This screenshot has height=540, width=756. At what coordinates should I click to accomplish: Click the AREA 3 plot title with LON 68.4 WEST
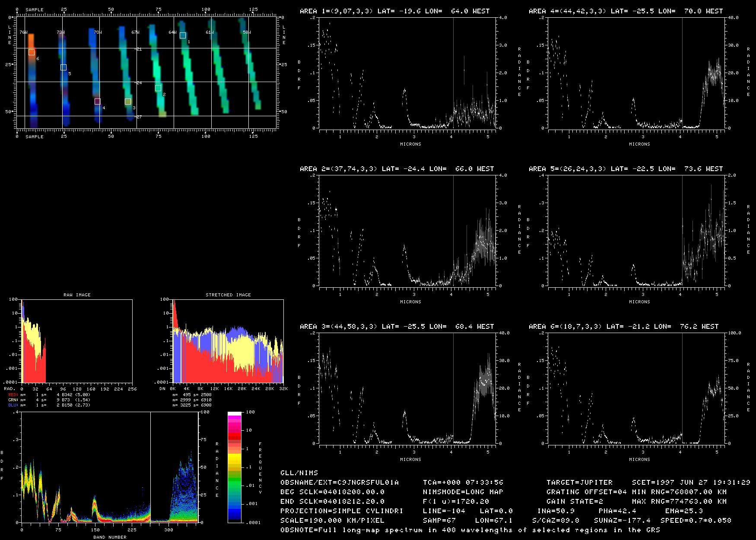(397, 327)
